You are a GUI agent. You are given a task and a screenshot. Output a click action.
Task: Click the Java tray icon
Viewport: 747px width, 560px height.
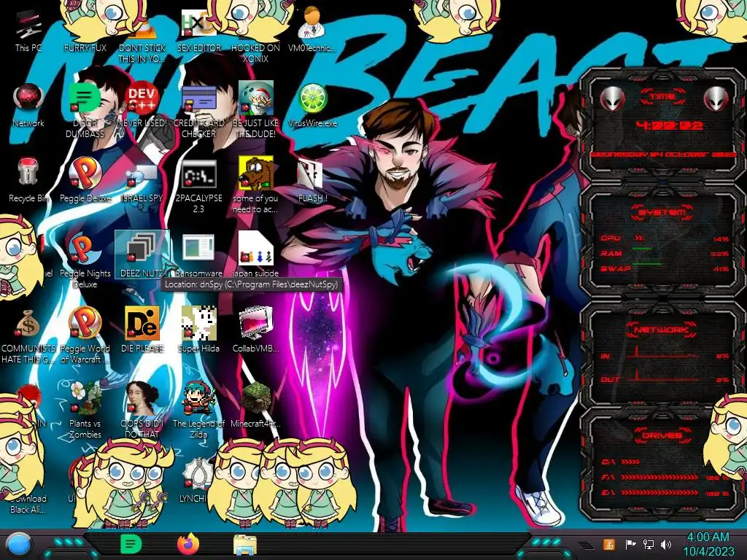click(x=608, y=544)
